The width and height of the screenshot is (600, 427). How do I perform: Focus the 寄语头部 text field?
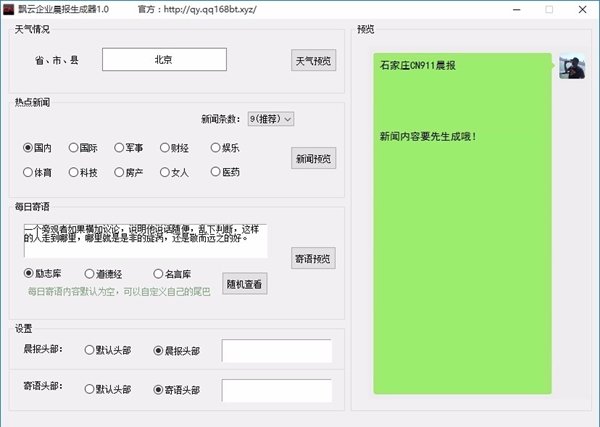[x=277, y=391]
